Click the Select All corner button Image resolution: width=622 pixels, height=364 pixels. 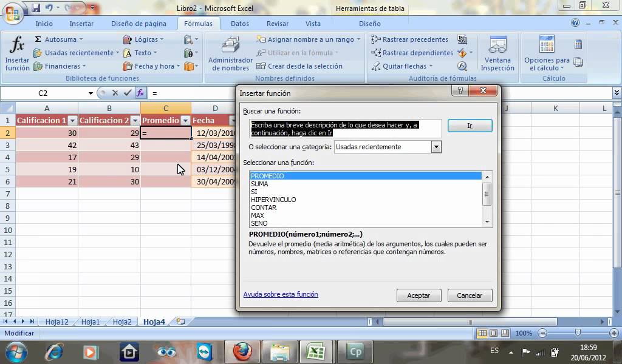tap(7, 108)
